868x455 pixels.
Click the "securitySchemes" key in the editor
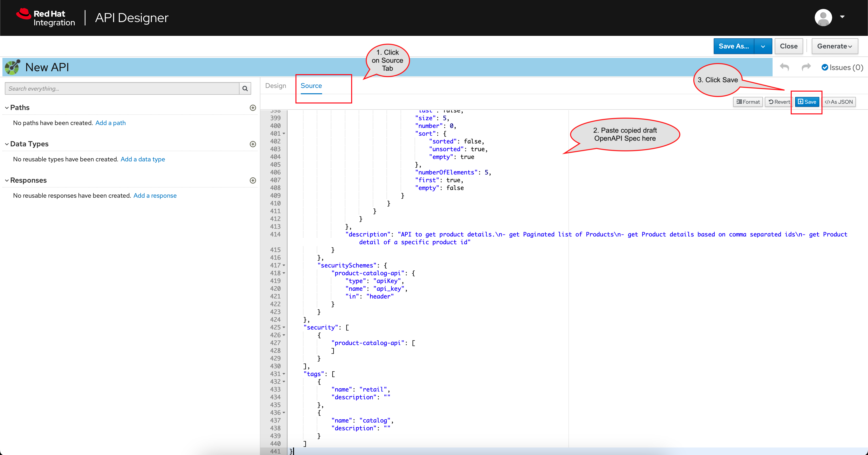pos(347,266)
